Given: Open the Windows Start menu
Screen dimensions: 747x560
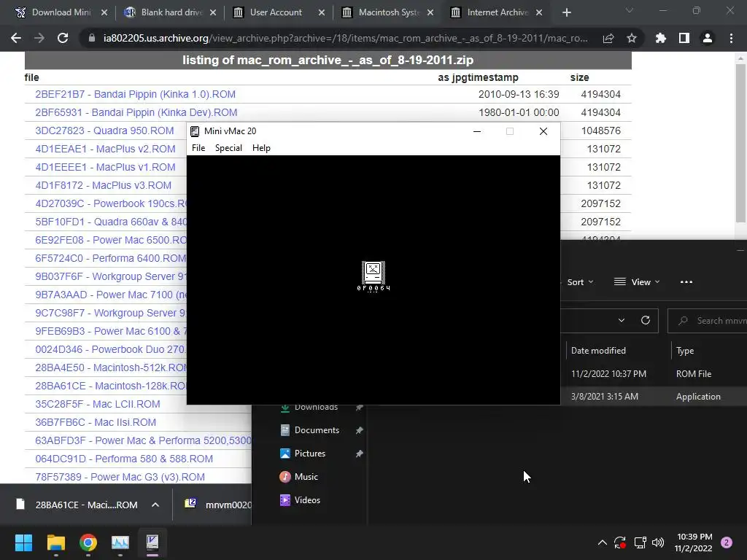Looking at the screenshot, I should coord(23,542).
